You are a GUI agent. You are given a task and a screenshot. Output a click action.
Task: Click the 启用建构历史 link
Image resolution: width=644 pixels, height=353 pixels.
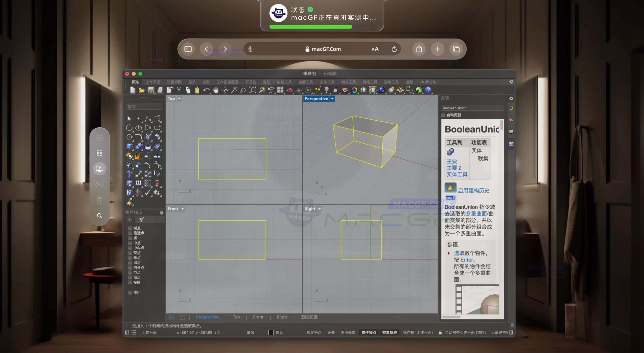(x=473, y=191)
